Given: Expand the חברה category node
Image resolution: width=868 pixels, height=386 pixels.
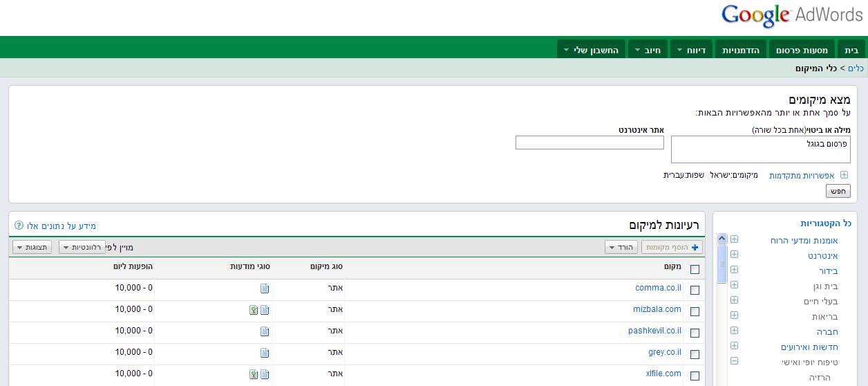Looking at the screenshot, I should [734, 331].
